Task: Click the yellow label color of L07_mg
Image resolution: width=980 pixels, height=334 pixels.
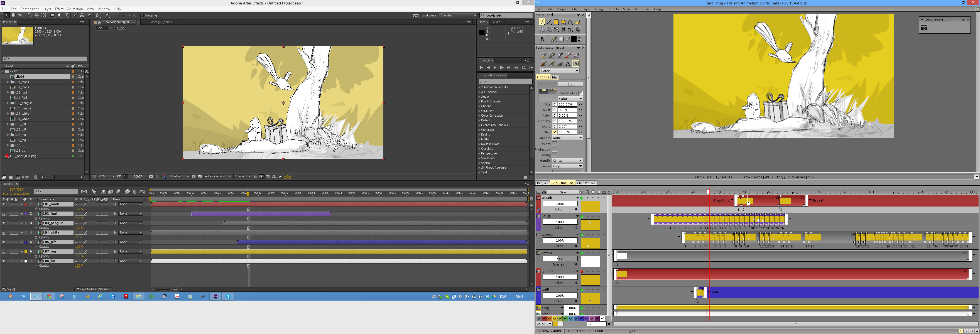Action: click(x=26, y=251)
